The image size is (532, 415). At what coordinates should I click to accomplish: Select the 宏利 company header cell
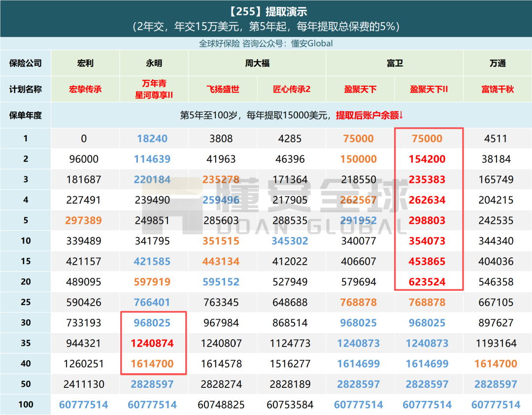85,63
